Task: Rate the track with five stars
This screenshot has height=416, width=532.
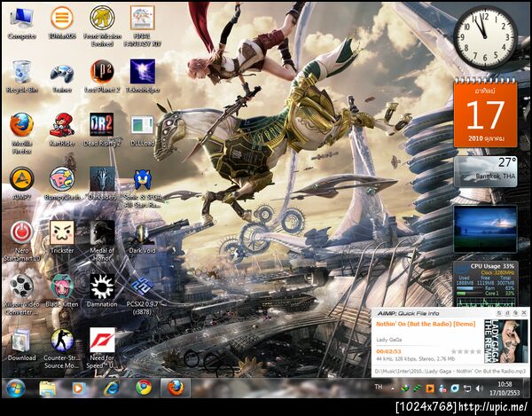Action: click(x=479, y=351)
